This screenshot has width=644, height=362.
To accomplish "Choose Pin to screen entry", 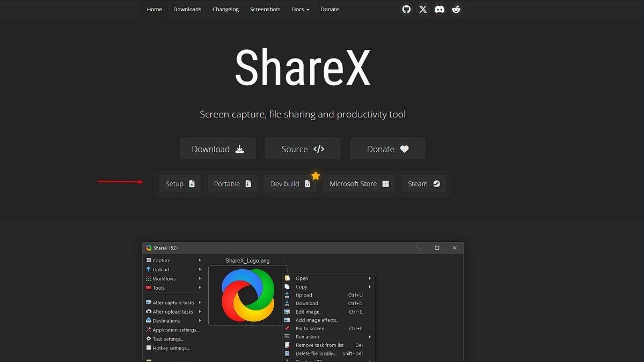I will (x=328, y=328).
